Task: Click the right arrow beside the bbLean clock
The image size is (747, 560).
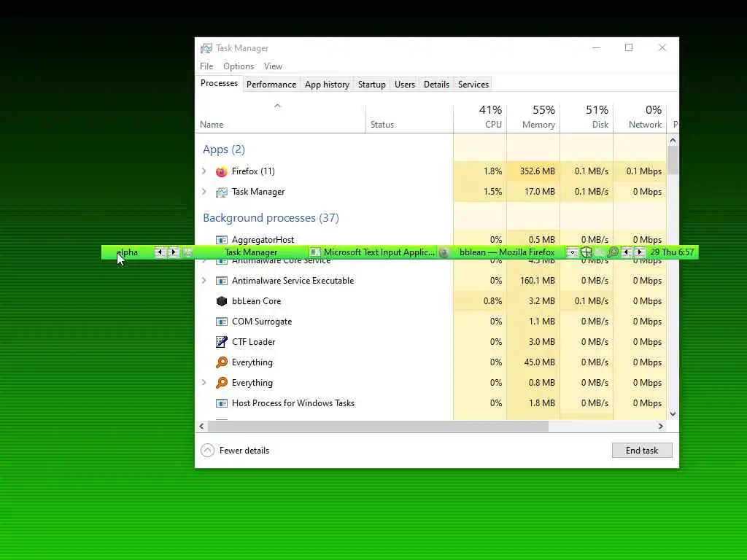Action: 639,252
